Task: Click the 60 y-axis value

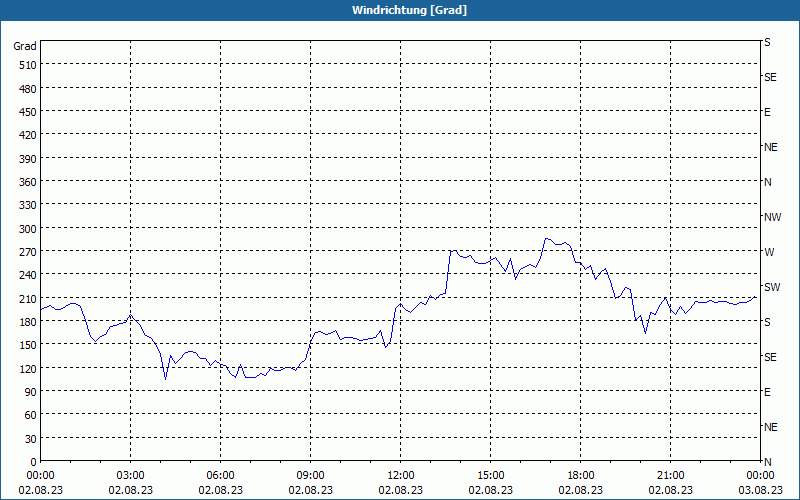Action: click(31, 415)
